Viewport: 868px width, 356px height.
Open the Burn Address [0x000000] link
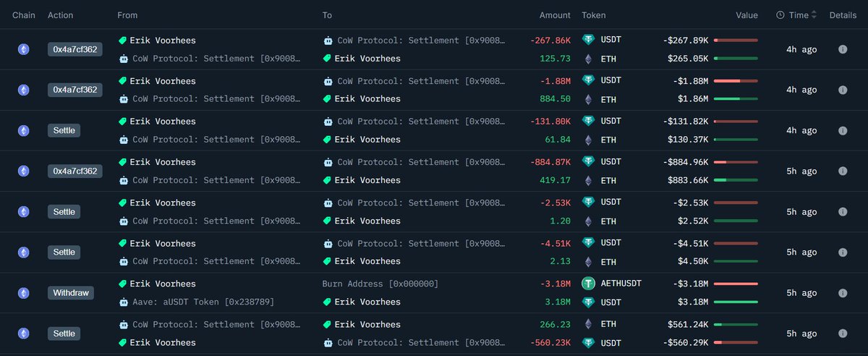pos(380,284)
